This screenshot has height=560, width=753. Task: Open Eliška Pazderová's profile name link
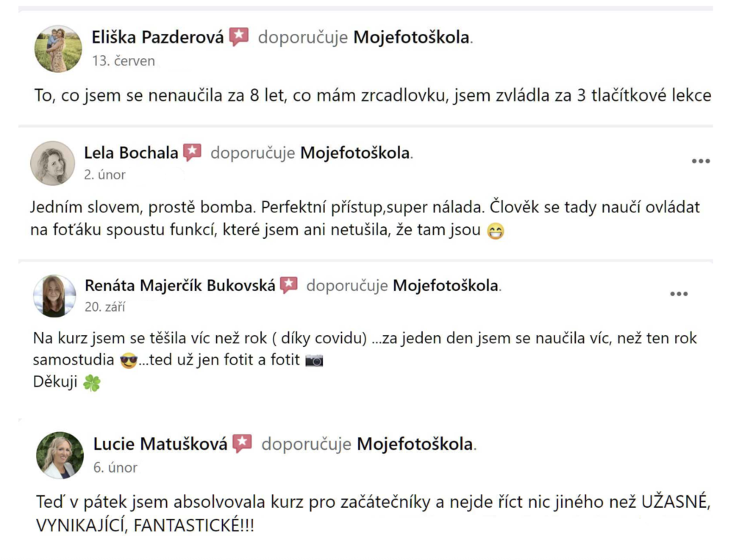point(157,37)
